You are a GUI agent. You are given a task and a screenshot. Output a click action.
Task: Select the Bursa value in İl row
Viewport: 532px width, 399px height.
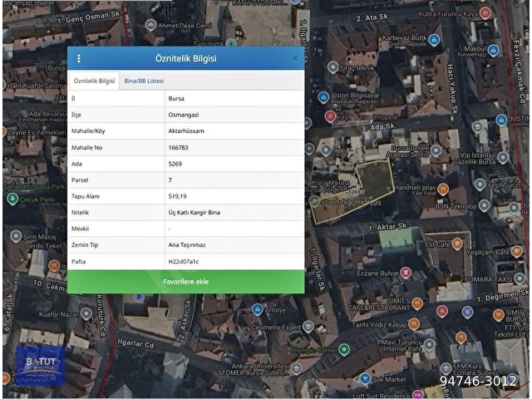(176, 99)
